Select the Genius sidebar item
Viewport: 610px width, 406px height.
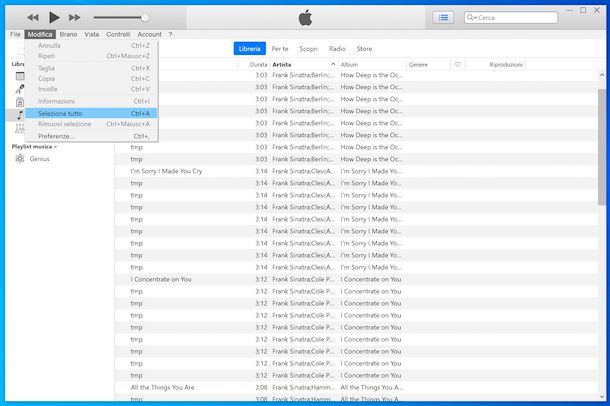39,159
